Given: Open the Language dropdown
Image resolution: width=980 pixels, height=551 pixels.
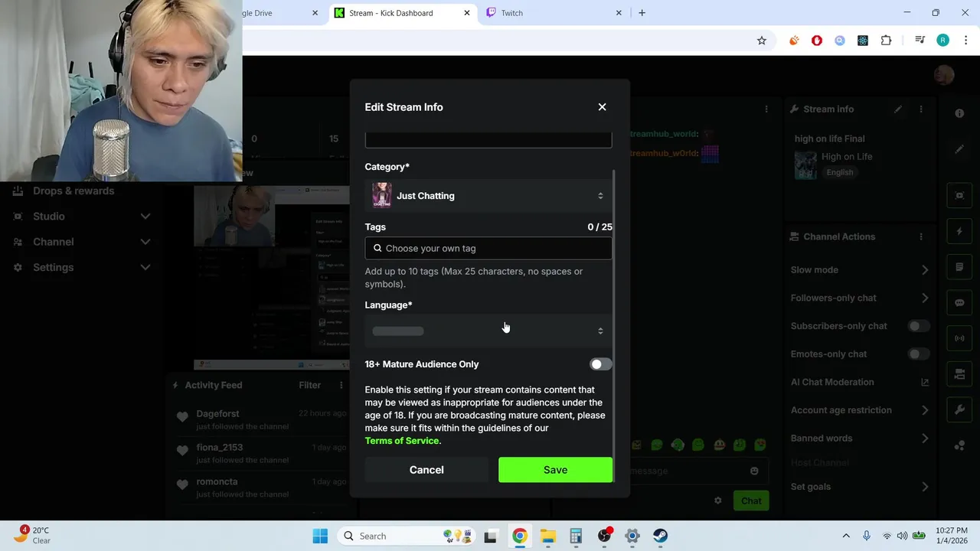Looking at the screenshot, I should point(488,331).
